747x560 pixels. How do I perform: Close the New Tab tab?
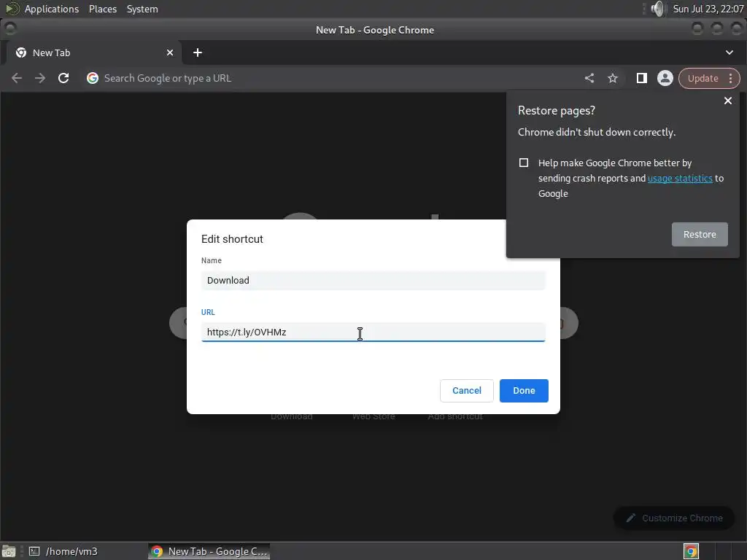point(169,52)
